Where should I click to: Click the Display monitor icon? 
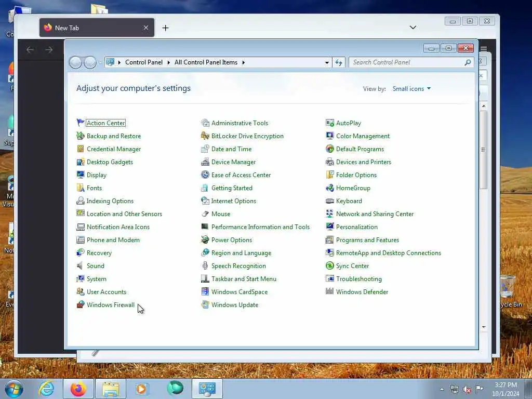[81, 175]
